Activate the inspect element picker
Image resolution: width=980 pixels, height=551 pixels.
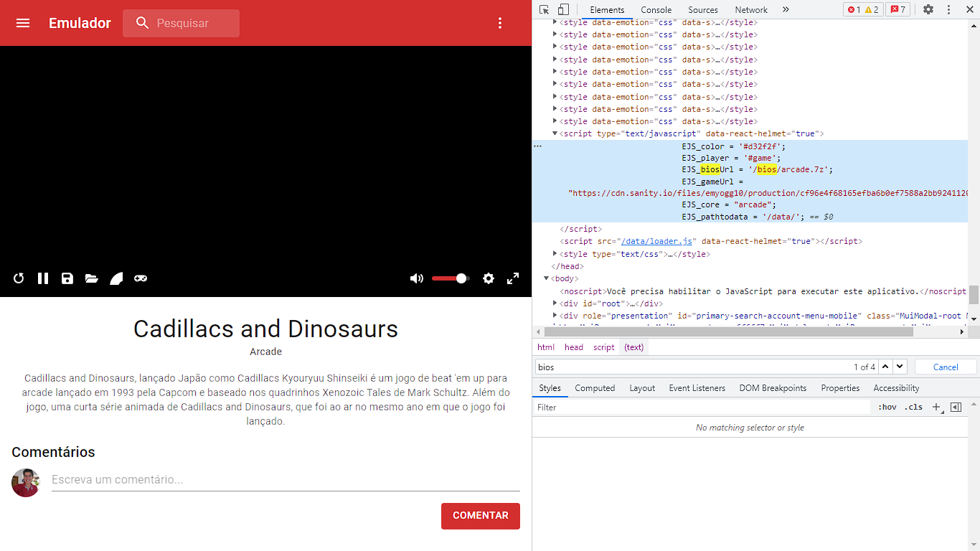(544, 9)
